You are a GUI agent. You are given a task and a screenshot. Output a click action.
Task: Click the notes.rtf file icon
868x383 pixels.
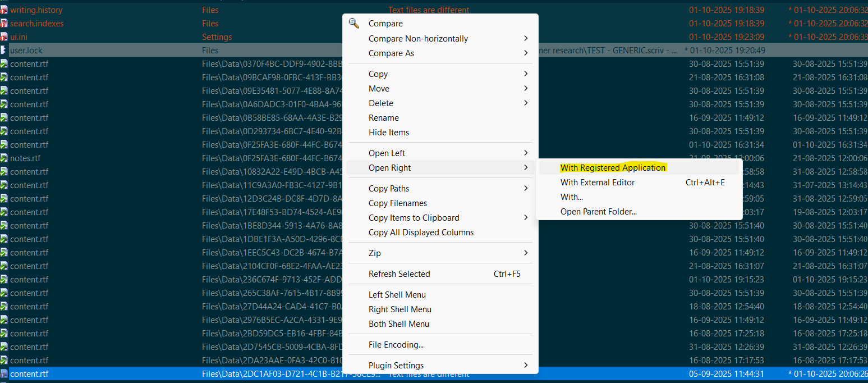4,158
